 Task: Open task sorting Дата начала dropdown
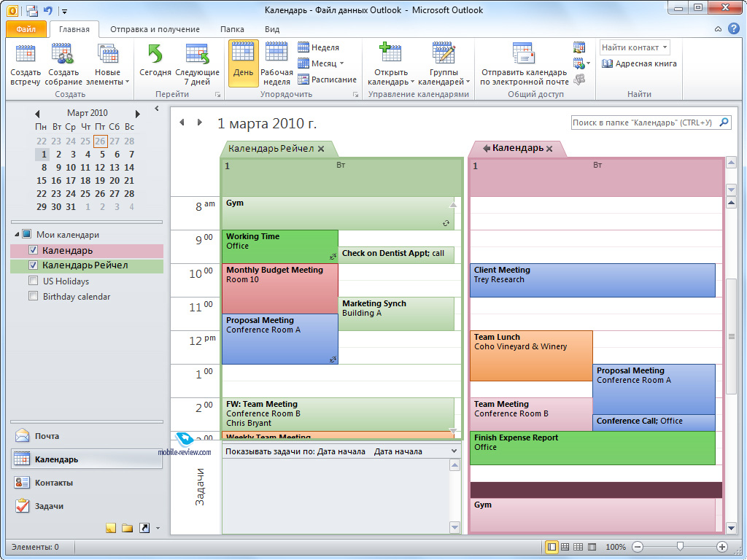[454, 451]
